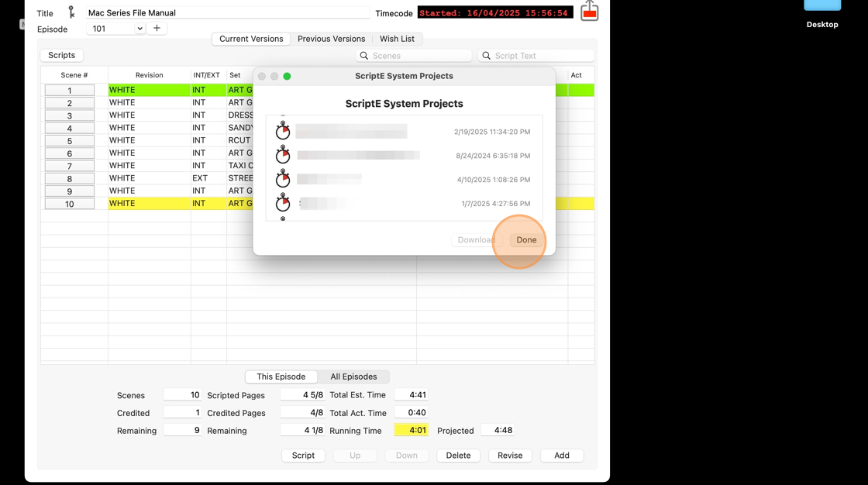The image size is (868, 485).
Task: Select project dated 2/19/2025 11:34:20 PM
Action: coord(404,132)
